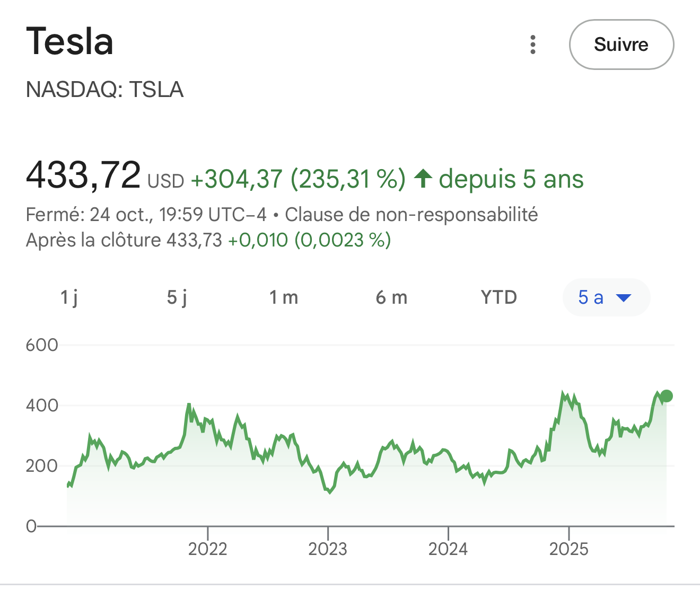Click the Tesla company title
The image size is (700, 599).
pyautogui.click(x=69, y=41)
